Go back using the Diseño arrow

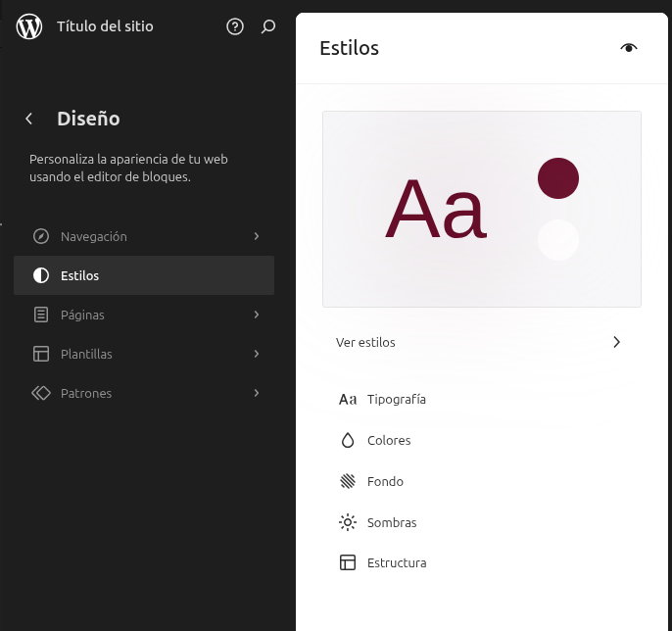29,119
